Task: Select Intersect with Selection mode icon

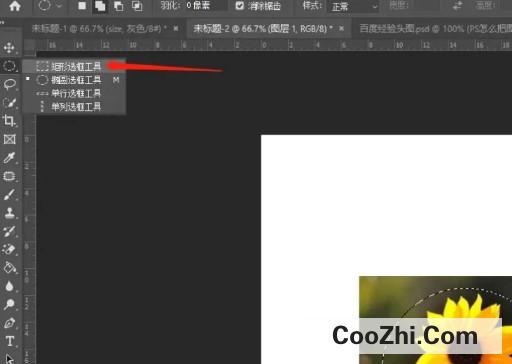Action: [137, 6]
